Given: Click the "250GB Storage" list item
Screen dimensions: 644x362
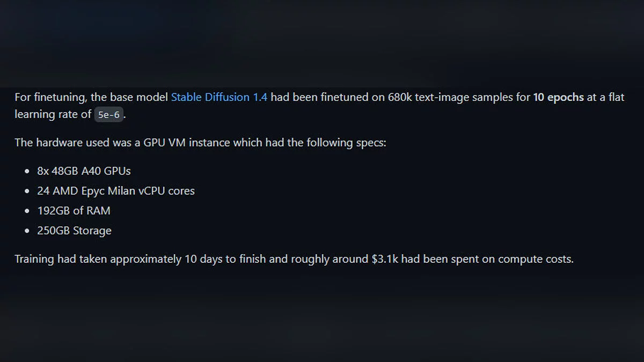Looking at the screenshot, I should tap(74, 231).
